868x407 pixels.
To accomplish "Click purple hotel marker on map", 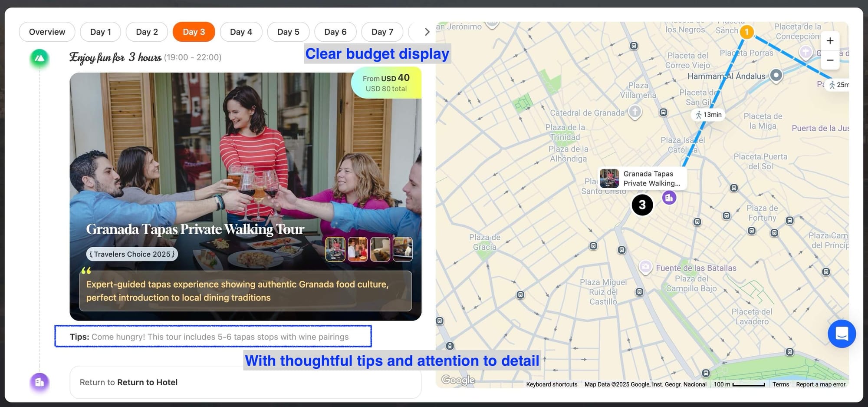I will pos(669,198).
